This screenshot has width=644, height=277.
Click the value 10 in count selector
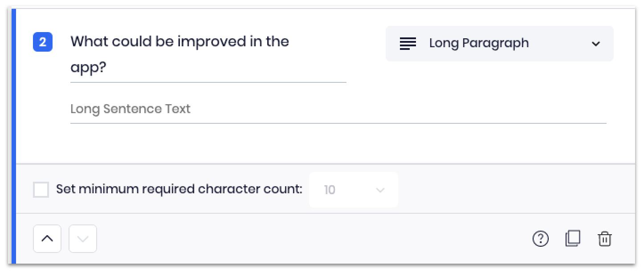click(330, 190)
